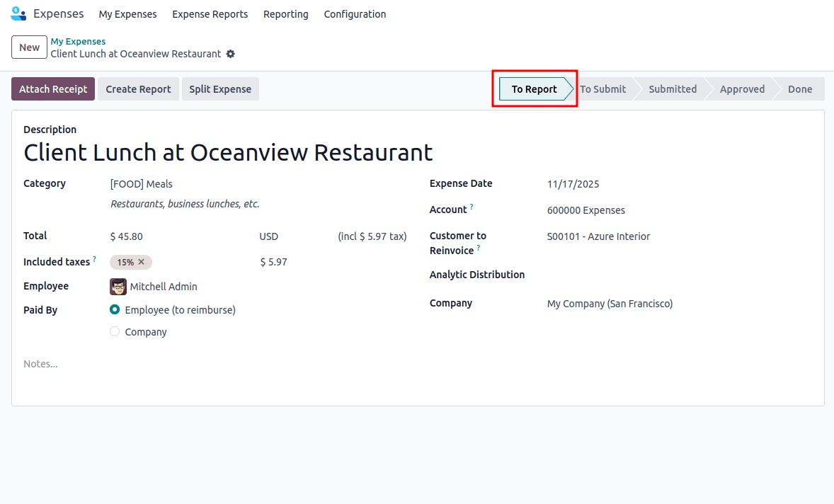This screenshot has height=504, width=834.
Task: Click Mitchell Admin's avatar image
Action: pos(118,287)
